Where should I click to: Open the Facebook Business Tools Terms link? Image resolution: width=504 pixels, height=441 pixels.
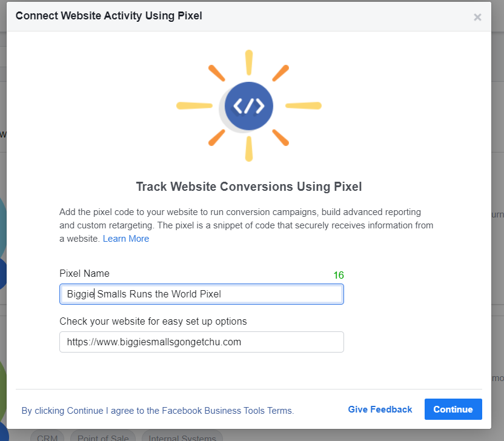pos(157,411)
